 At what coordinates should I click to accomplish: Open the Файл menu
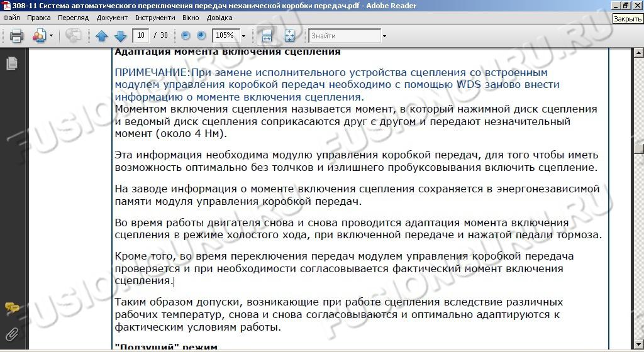click(11, 18)
